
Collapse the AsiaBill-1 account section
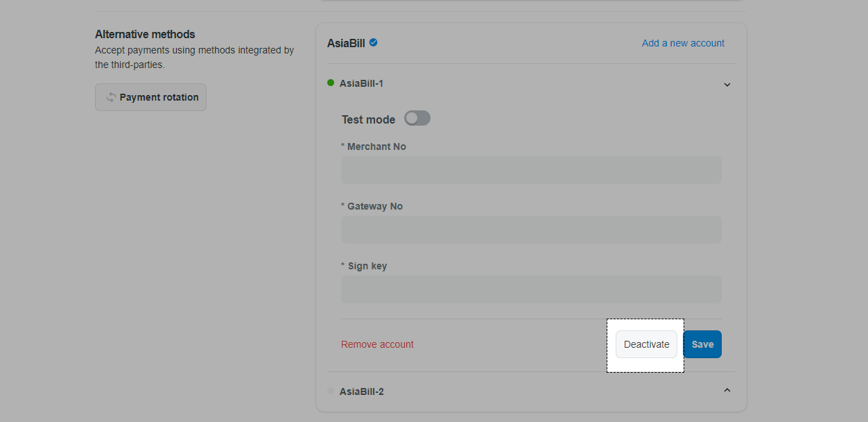[727, 84]
